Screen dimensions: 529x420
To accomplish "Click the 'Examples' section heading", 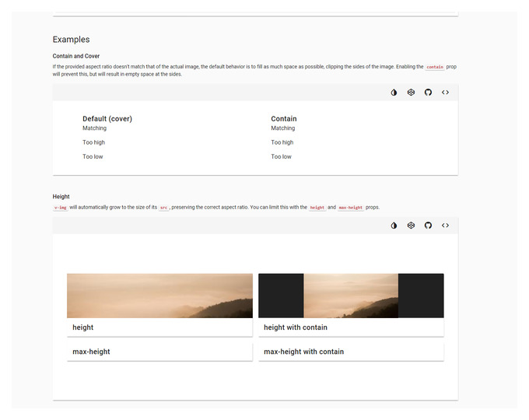I will [72, 40].
